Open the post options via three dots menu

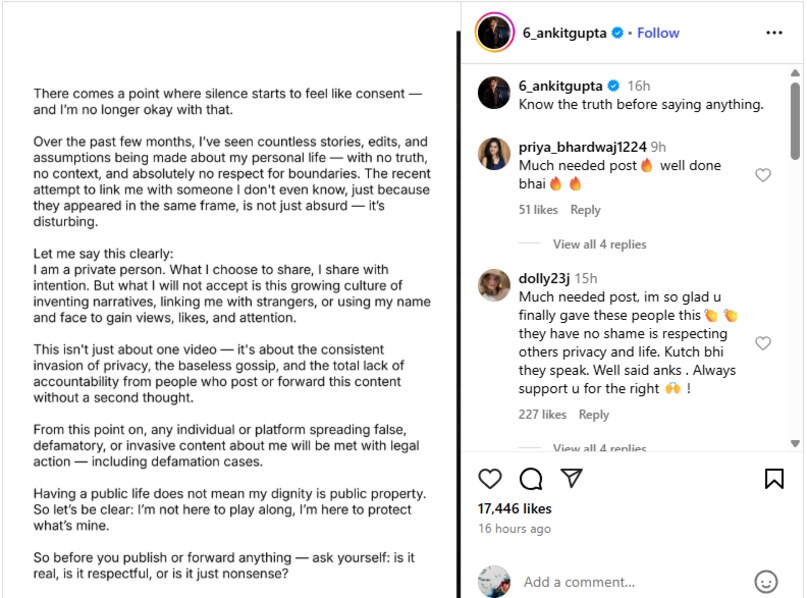tap(775, 32)
